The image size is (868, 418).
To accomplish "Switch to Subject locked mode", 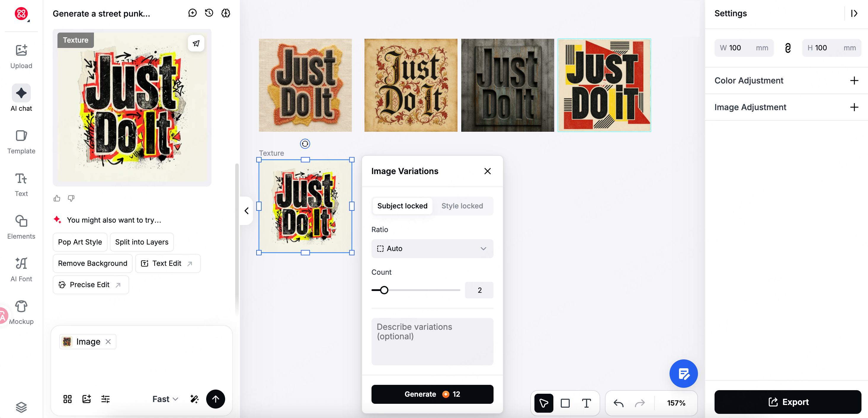I will [x=402, y=206].
